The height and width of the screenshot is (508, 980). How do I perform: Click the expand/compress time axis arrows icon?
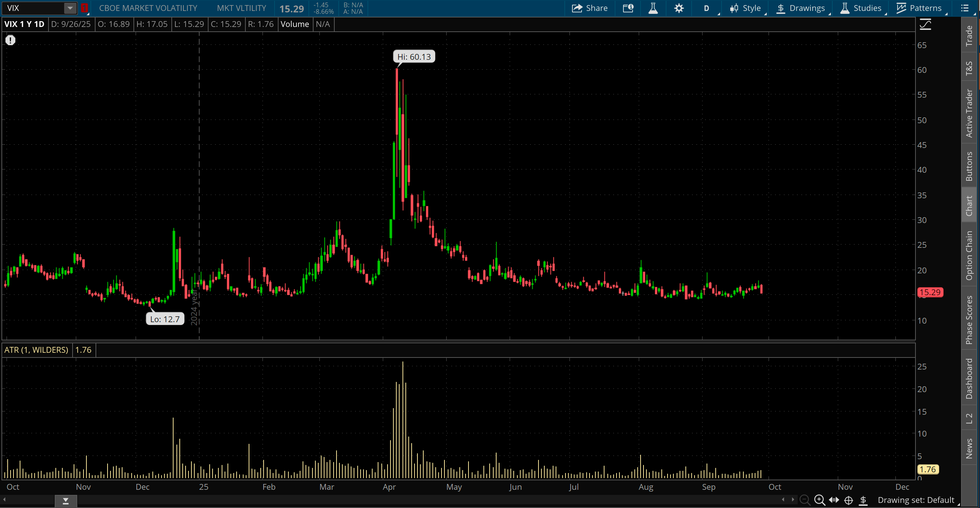tap(834, 500)
